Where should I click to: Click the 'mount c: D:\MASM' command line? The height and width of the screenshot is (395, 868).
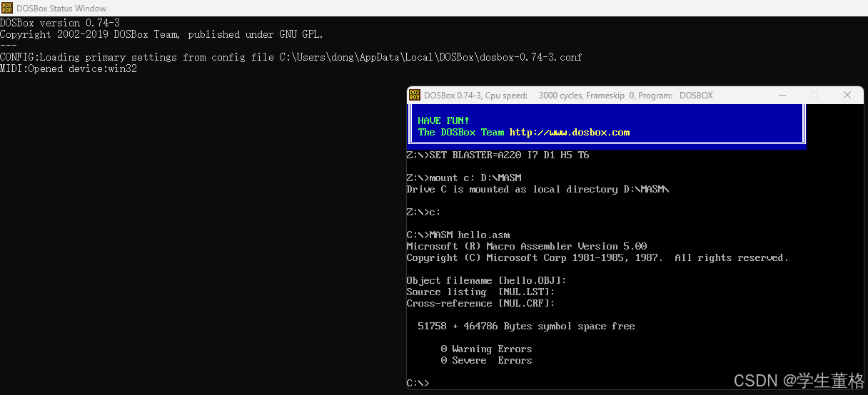(464, 178)
